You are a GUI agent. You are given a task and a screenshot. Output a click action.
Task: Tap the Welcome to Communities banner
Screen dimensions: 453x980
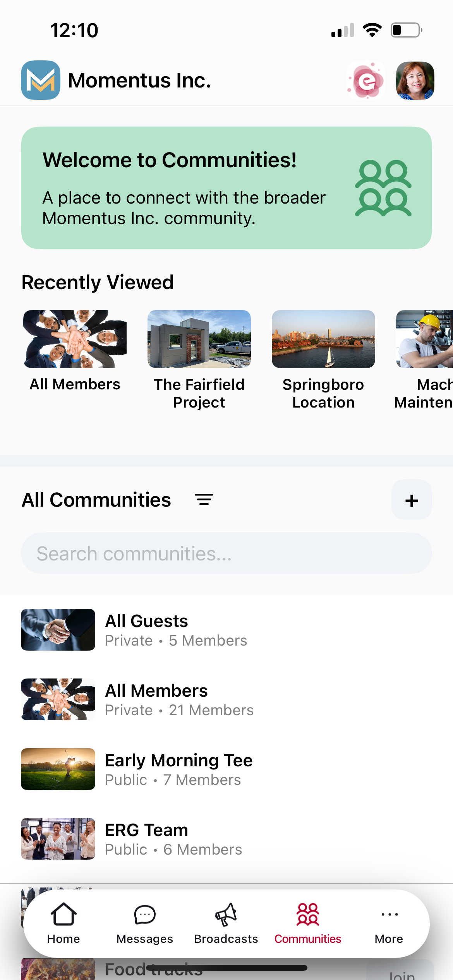pos(186,188)
